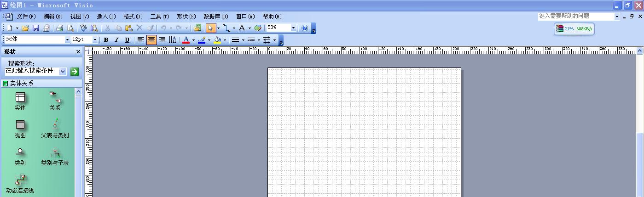Pick the font color red A swatch

(186, 40)
